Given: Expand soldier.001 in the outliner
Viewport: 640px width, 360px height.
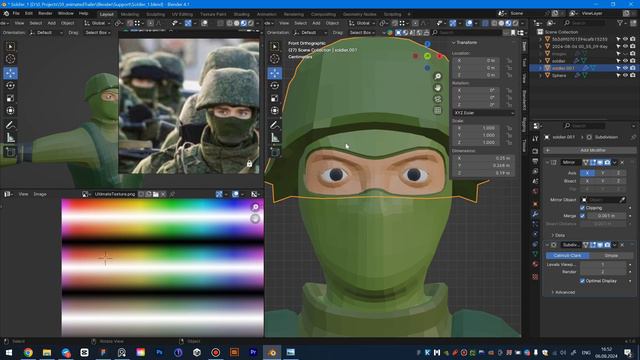Looking at the screenshot, I should (x=541, y=68).
